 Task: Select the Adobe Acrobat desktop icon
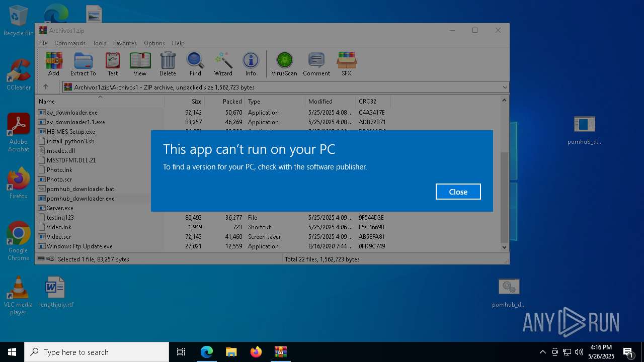point(19,133)
